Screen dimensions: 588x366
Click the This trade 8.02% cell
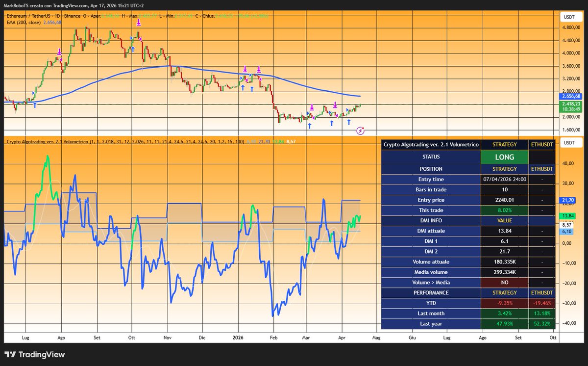pyautogui.click(x=505, y=210)
